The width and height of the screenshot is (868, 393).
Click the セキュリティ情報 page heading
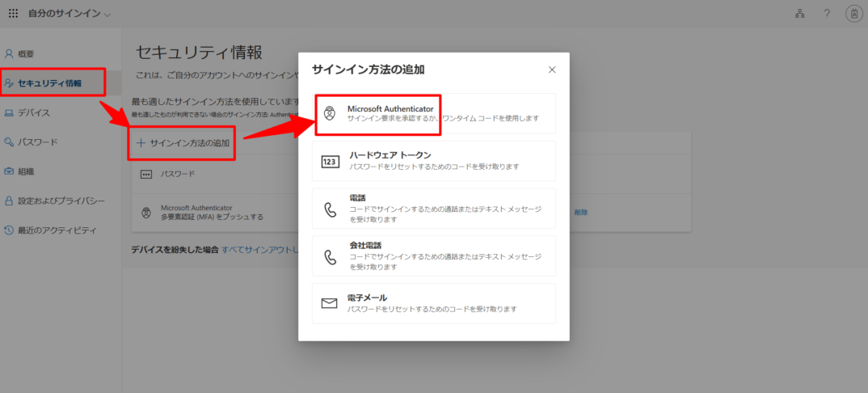199,53
